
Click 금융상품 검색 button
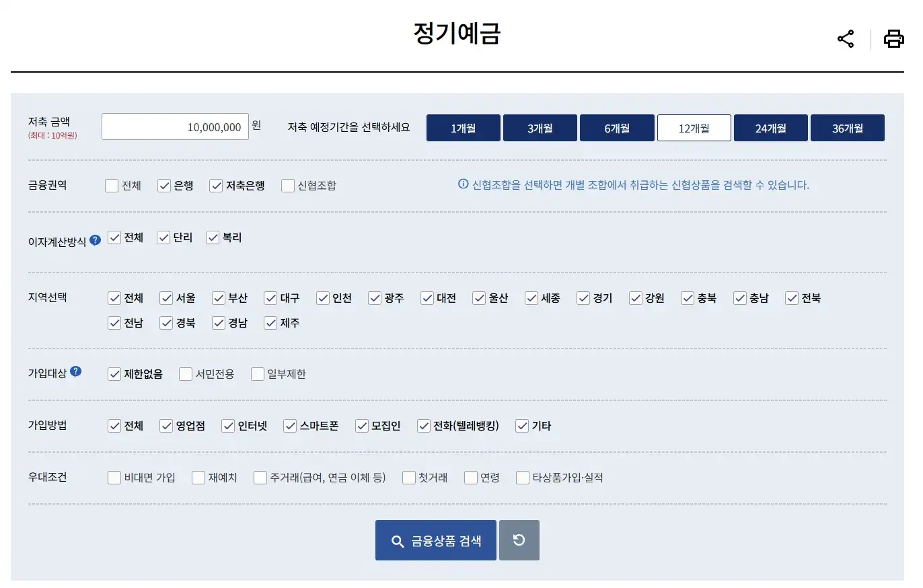click(436, 540)
